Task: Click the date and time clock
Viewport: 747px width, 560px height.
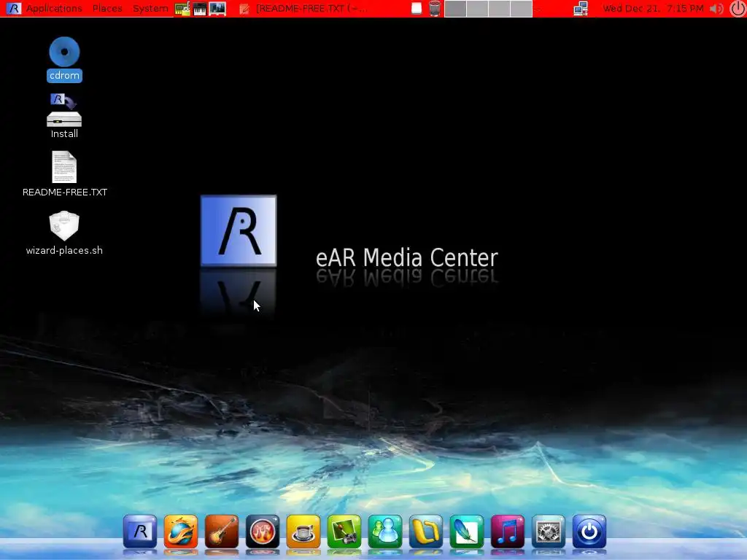Action: point(653,9)
